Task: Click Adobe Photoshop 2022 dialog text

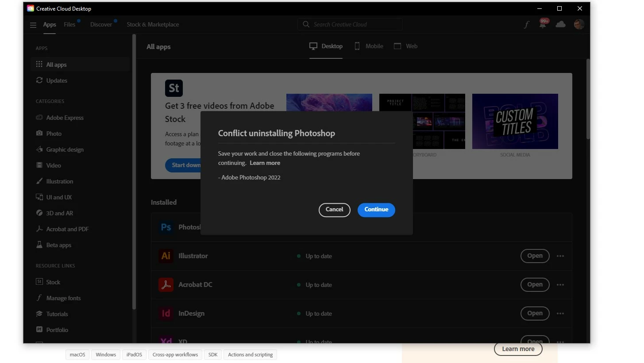Action: click(x=249, y=178)
